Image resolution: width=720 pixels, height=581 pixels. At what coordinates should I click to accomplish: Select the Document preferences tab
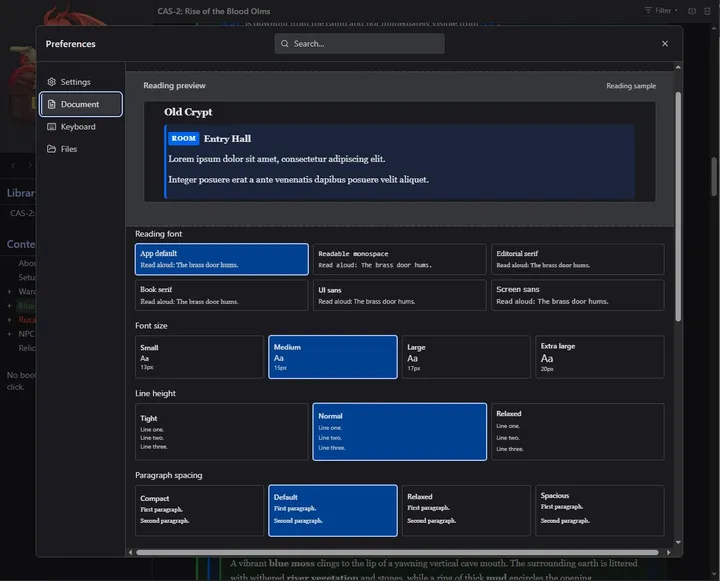80,104
